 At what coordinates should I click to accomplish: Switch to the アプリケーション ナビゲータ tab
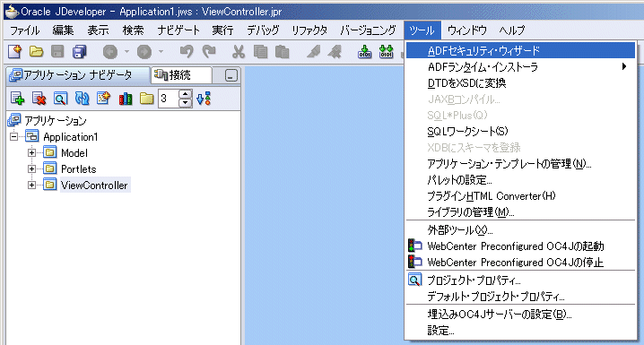[x=78, y=75]
